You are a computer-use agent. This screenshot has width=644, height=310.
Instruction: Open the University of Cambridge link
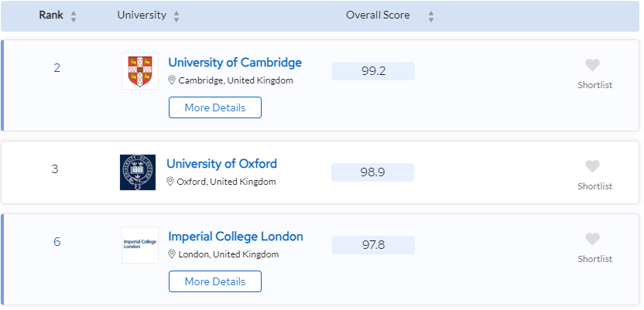235,63
